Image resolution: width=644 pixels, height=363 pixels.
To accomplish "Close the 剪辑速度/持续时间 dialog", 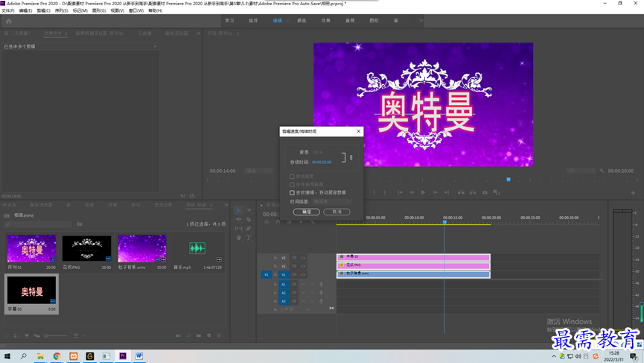I will [359, 131].
